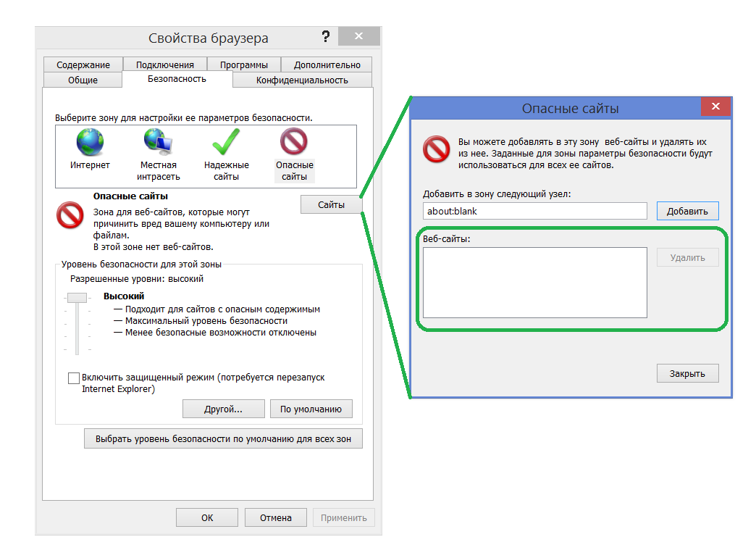Switch to the Содержание tab

click(x=83, y=64)
